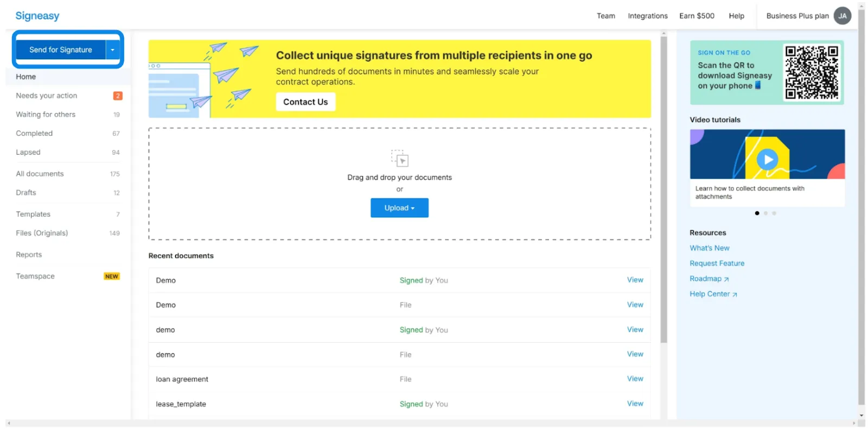View the signed lowercase demo document
868x429 pixels.
[635, 330]
